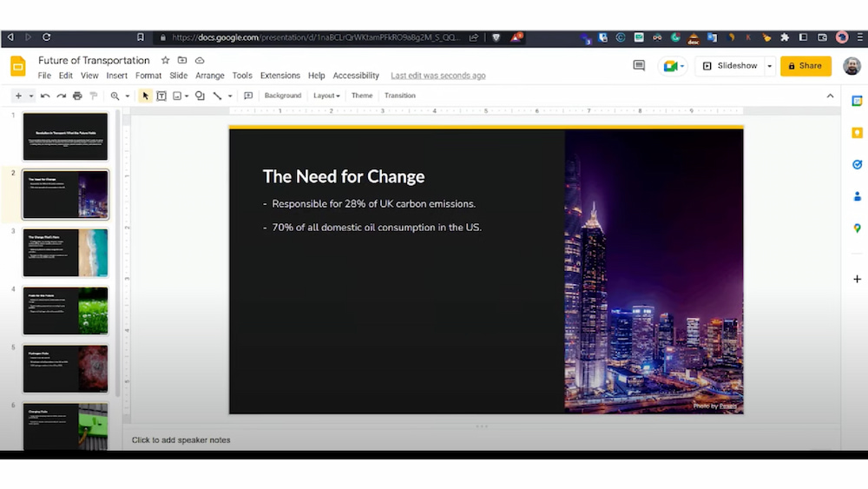Image resolution: width=868 pixels, height=489 pixels.
Task: Open the Google account avatar
Action: tap(852, 66)
